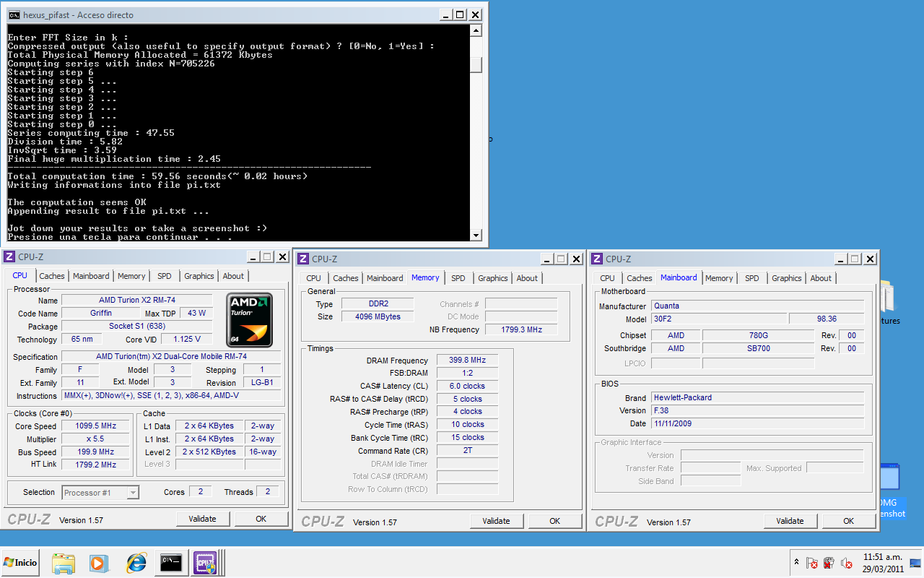Select the About tab in the left CPU window
Image resolution: width=924 pixels, height=578 pixels.
(x=233, y=276)
